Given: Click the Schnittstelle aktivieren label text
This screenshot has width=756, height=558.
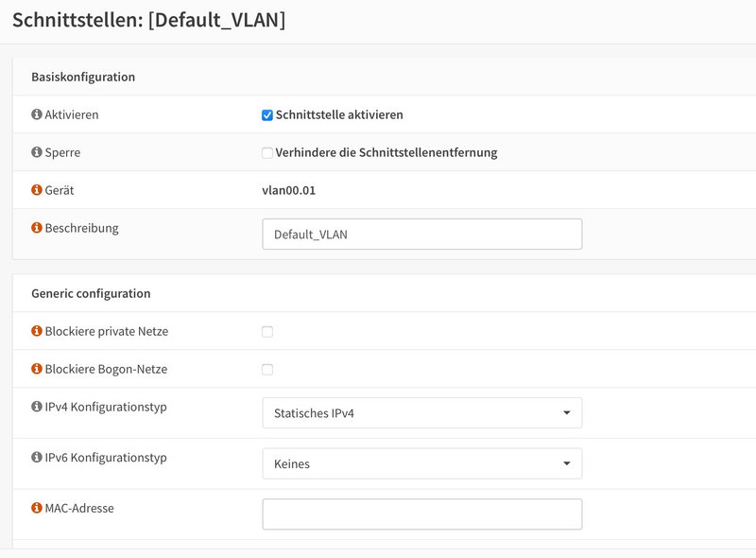Looking at the screenshot, I should pos(339,114).
